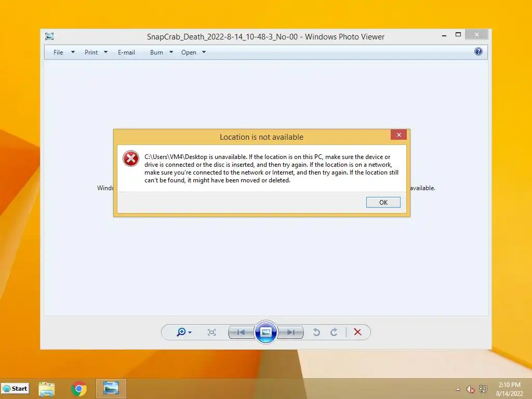Minimize the Windows Photo Viewer window

click(444, 35)
